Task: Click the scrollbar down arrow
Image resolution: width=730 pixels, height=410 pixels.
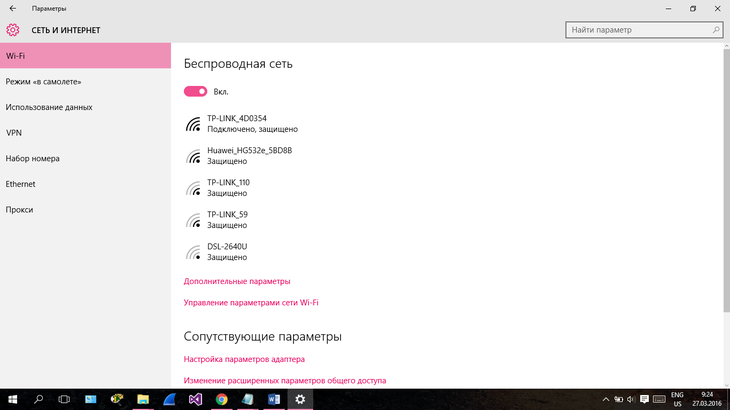Action: tap(727, 385)
